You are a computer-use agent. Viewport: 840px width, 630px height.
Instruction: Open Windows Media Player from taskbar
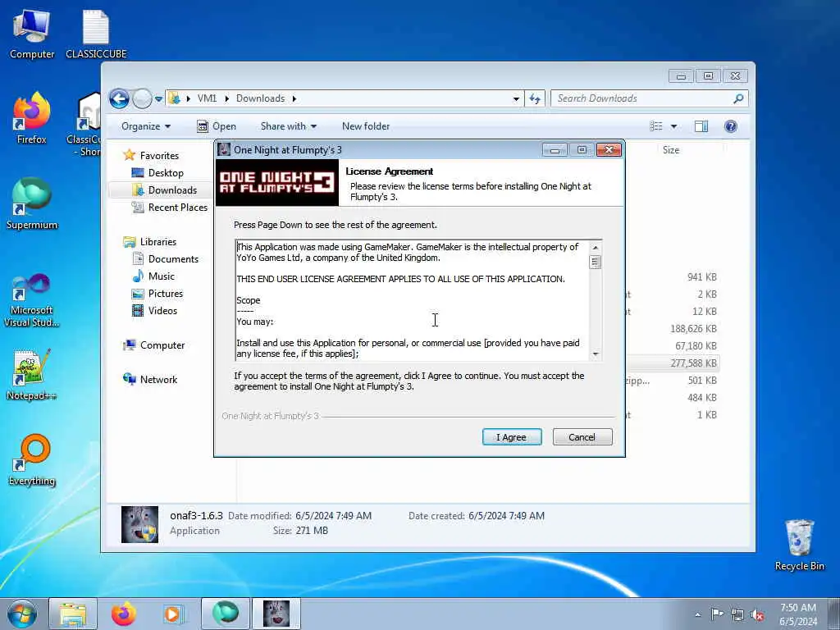[173, 614]
